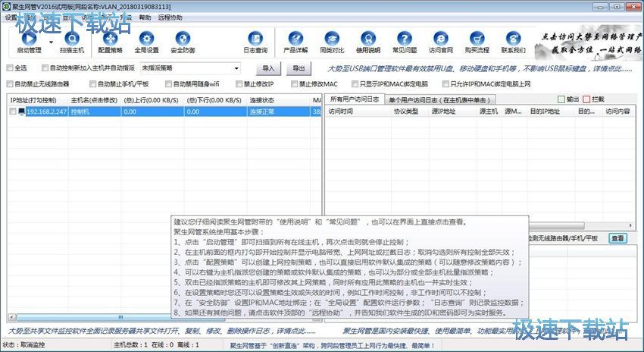Viewport: 644px width, 352px height.
Task: Open the 远程协助 menu
Action: pyautogui.click(x=170, y=17)
